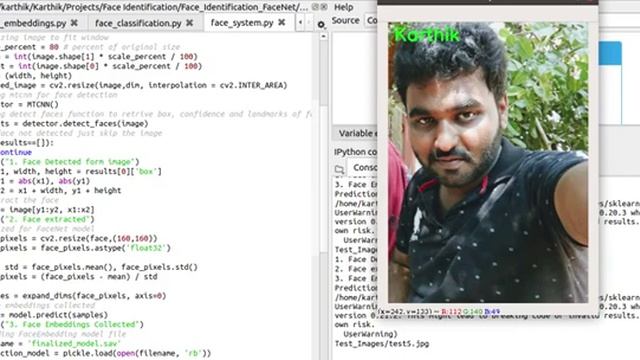Click the displayed face photo in image window

[488, 162]
